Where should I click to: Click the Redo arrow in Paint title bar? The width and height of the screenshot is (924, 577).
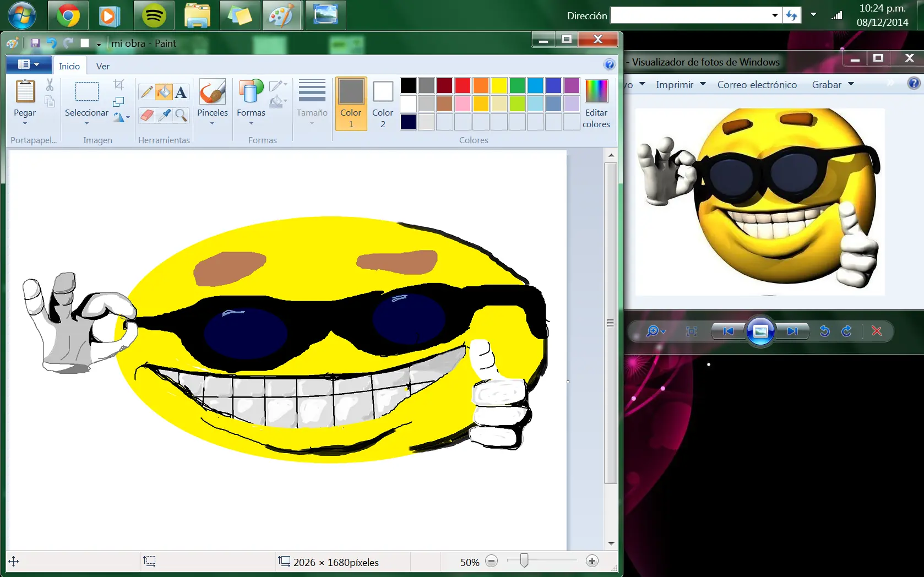coord(68,43)
